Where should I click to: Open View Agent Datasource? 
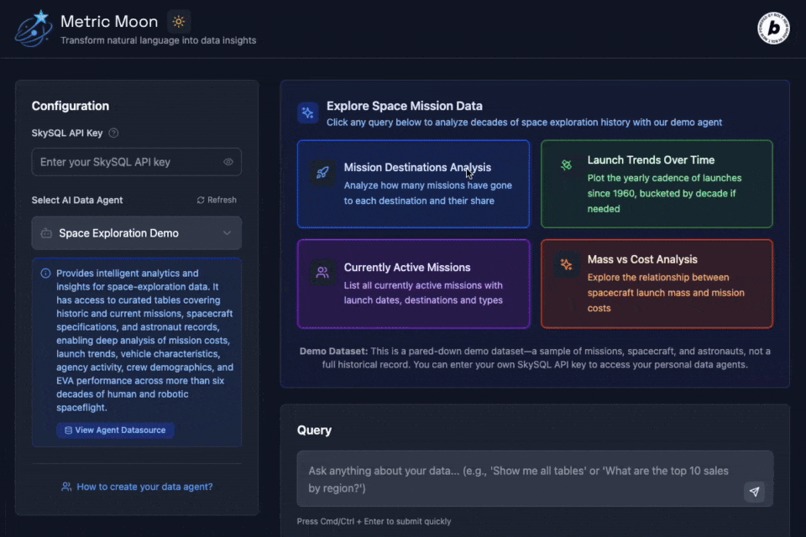[x=115, y=430]
